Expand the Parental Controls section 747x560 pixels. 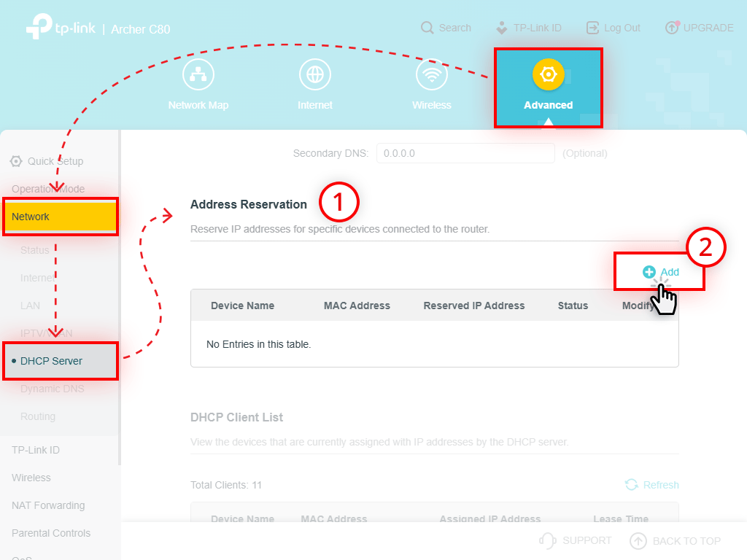coord(50,533)
